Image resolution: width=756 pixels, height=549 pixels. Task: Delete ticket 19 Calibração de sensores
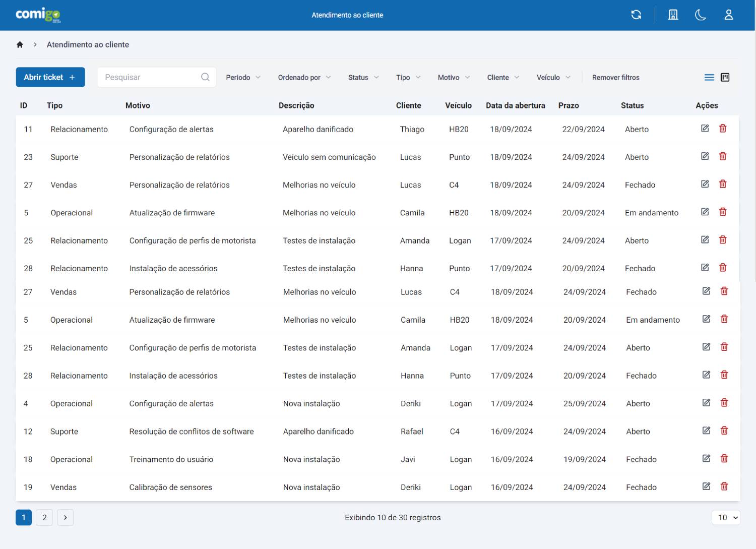click(724, 486)
